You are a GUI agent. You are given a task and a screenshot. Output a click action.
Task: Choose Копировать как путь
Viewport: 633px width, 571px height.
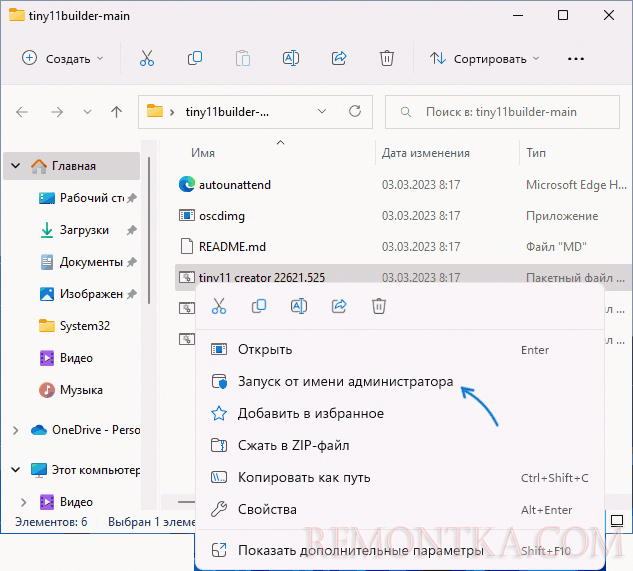(x=400, y=477)
